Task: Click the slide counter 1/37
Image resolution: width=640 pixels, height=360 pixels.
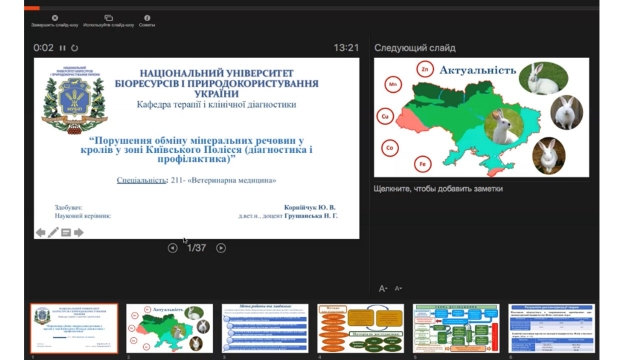Action: (x=196, y=248)
